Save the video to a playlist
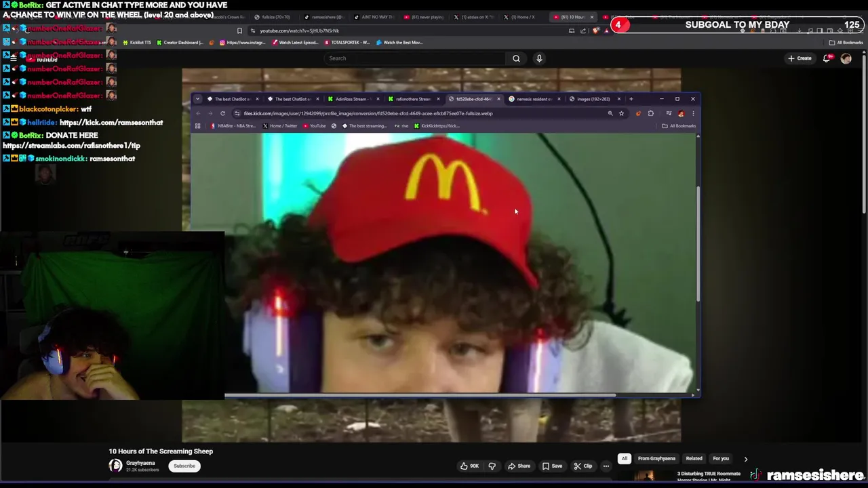 pos(552,466)
